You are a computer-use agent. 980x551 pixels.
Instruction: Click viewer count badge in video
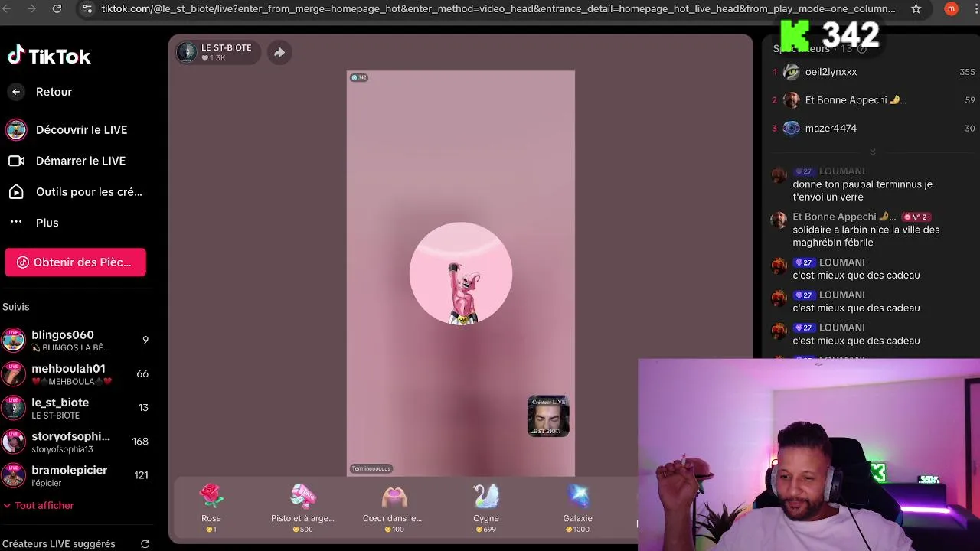click(358, 77)
